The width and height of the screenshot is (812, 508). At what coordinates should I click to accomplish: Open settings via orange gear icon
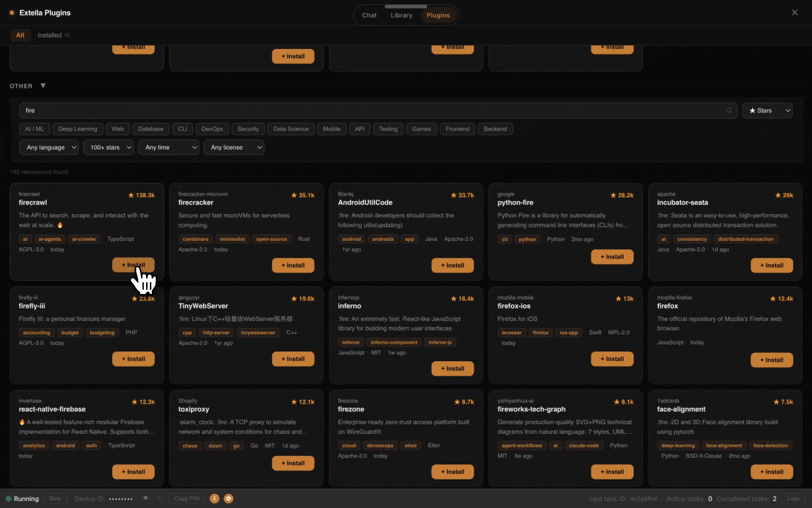pyautogui.click(x=228, y=499)
